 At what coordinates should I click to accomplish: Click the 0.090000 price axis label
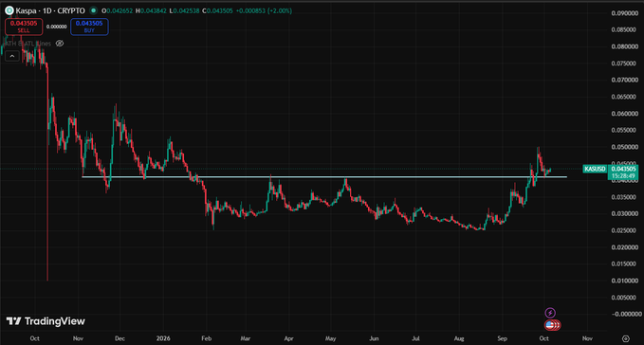point(625,13)
